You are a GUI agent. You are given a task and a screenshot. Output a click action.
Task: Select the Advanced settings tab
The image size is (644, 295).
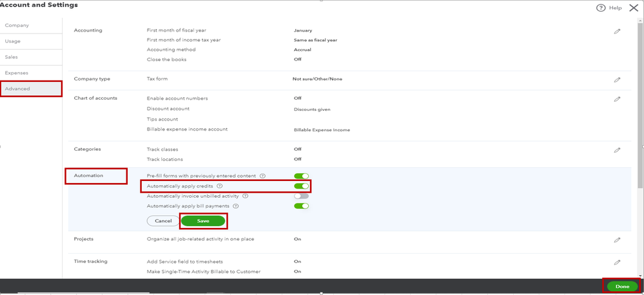coord(31,89)
